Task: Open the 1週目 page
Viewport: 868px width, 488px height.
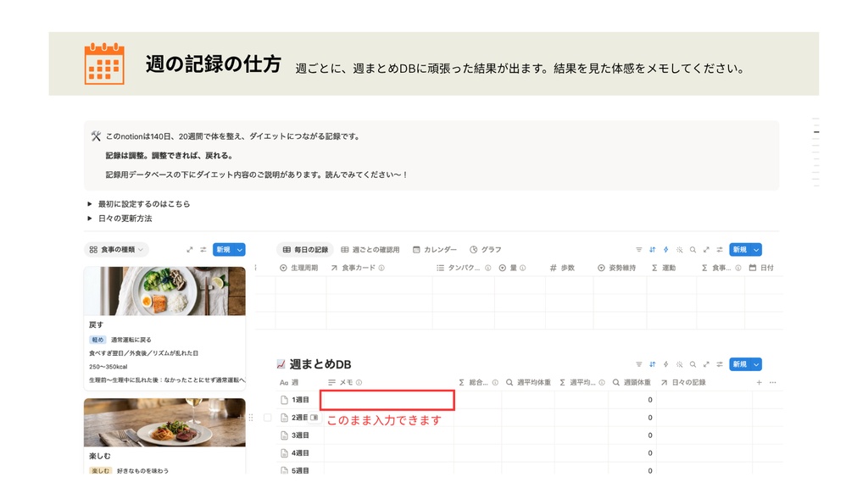Action: point(300,400)
